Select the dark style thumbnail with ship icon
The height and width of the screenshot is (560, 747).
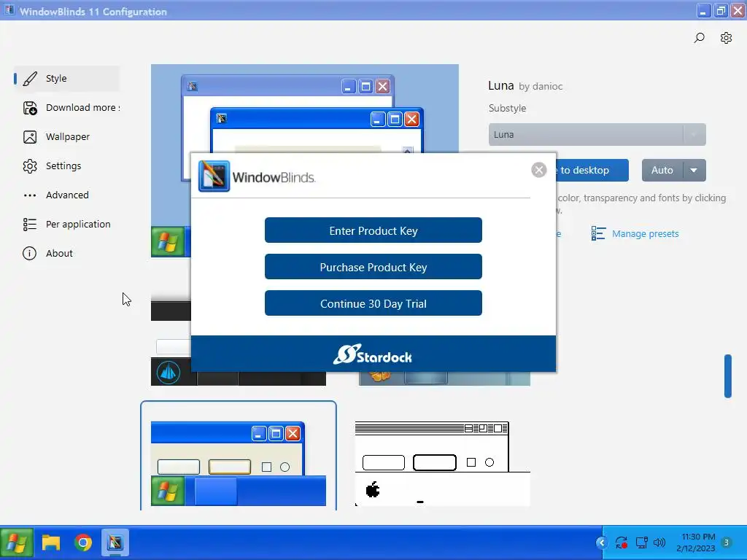coord(239,371)
